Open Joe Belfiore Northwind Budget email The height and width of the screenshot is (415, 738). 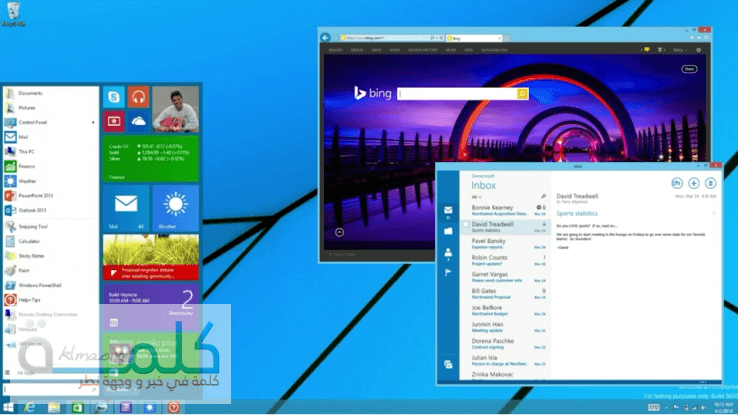(505, 311)
